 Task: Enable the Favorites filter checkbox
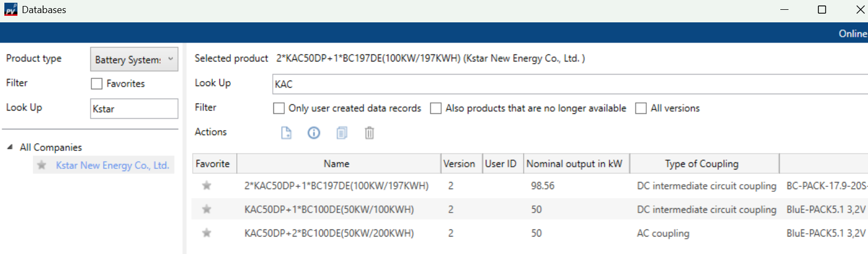coord(97,84)
